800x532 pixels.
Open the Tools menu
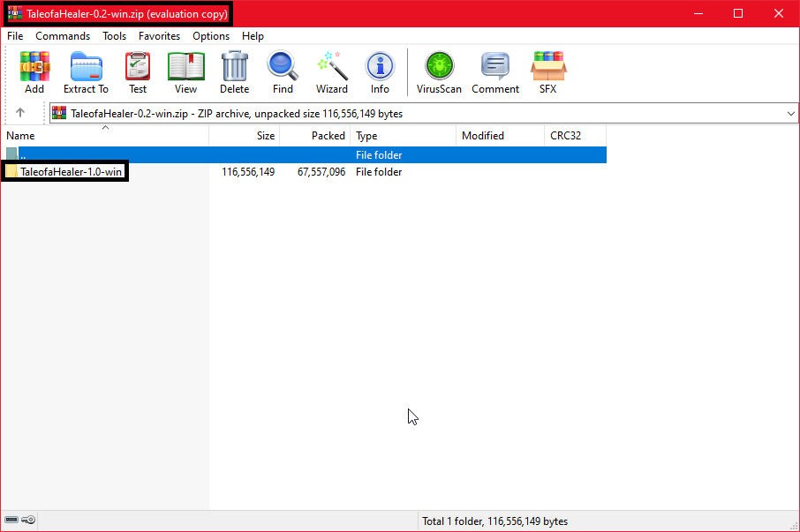pyautogui.click(x=114, y=36)
